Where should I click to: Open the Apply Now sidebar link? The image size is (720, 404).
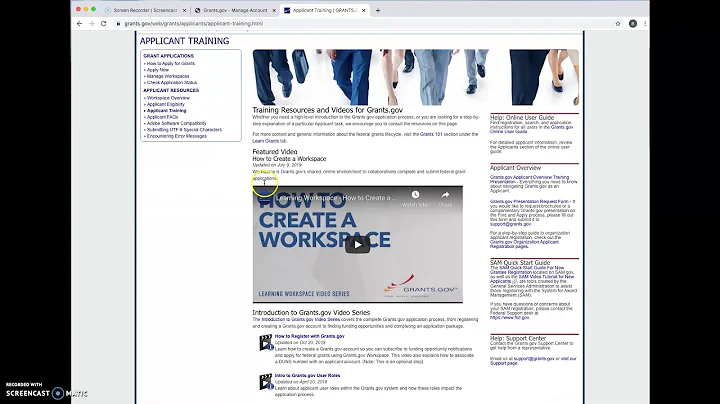tap(158, 70)
